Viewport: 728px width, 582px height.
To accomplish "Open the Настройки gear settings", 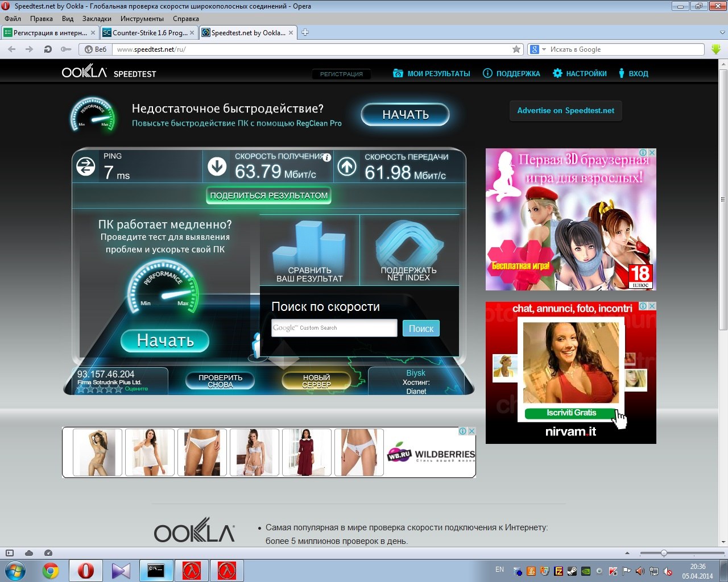I will 580,73.
